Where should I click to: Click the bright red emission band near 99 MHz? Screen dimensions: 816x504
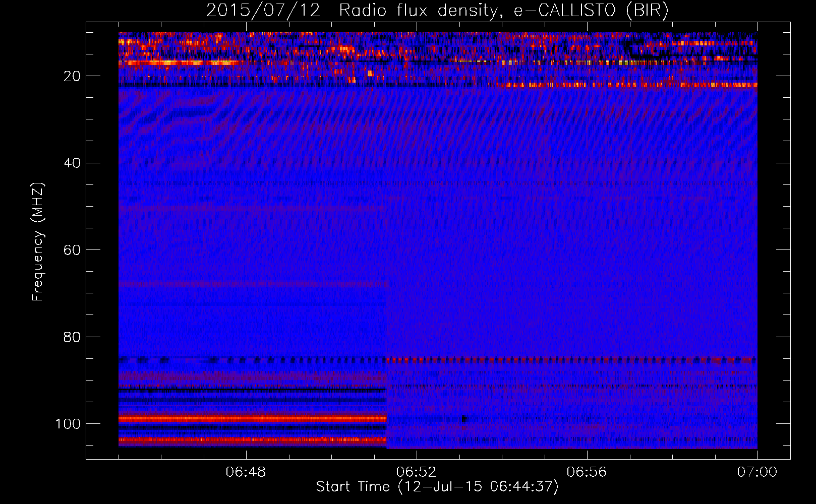pyautogui.click(x=252, y=418)
